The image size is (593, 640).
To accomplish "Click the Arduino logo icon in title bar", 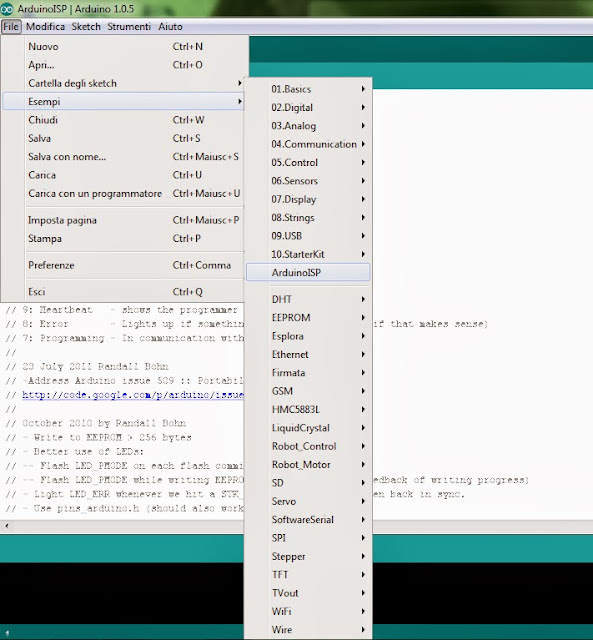I will [7, 9].
